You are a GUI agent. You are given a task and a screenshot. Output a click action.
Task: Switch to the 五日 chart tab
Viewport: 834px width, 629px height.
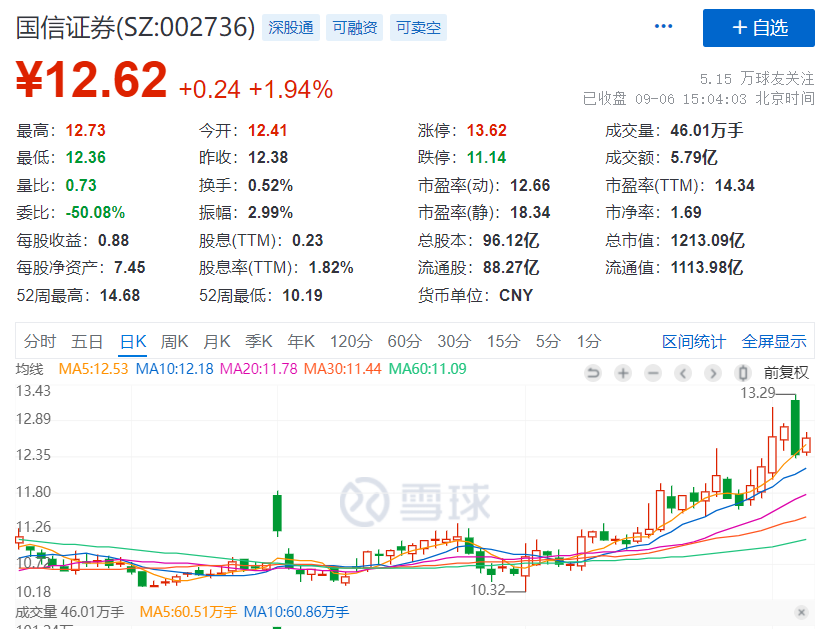(87, 341)
